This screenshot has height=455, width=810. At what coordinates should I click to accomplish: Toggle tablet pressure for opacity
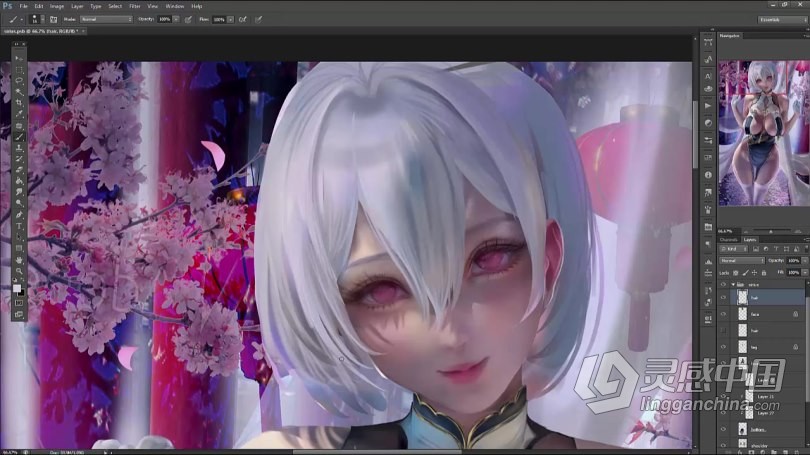tap(189, 20)
